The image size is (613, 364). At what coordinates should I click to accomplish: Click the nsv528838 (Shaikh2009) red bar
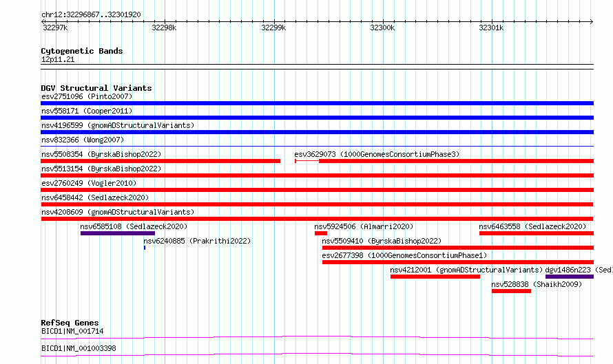(511, 291)
